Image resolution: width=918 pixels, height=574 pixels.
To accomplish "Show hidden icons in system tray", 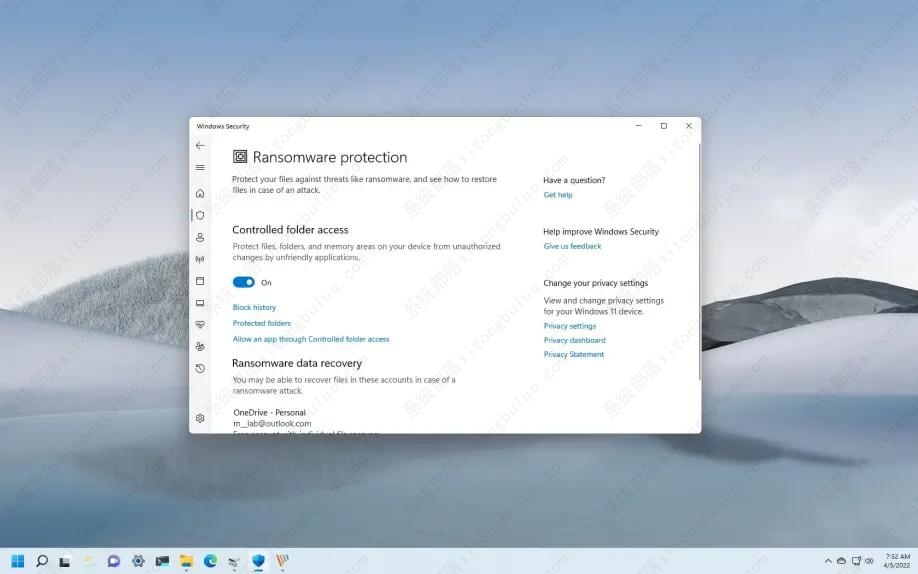I will pos(828,561).
